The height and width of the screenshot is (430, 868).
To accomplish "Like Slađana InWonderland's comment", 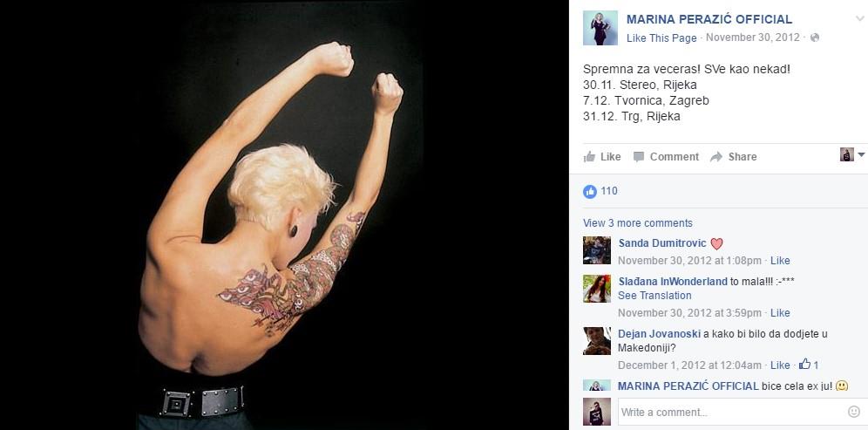I will (780, 313).
